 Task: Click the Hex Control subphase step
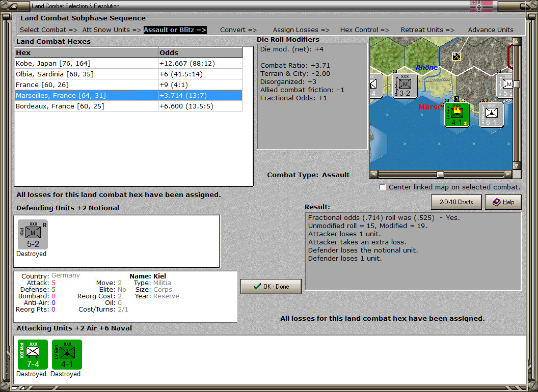point(364,30)
